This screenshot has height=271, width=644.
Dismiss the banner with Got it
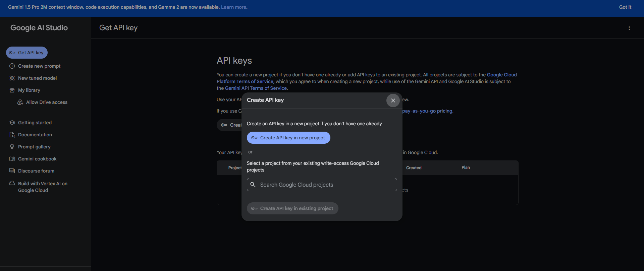click(x=625, y=7)
